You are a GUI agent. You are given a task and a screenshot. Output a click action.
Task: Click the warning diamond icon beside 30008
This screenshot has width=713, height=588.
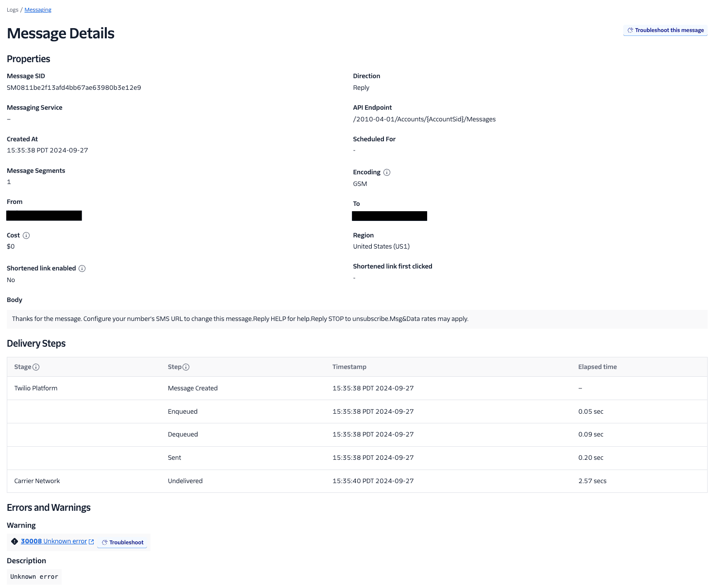[15, 541]
